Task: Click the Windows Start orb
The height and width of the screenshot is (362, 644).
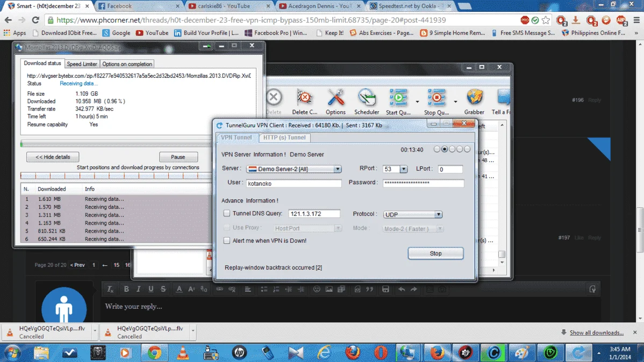Action: click(12, 352)
